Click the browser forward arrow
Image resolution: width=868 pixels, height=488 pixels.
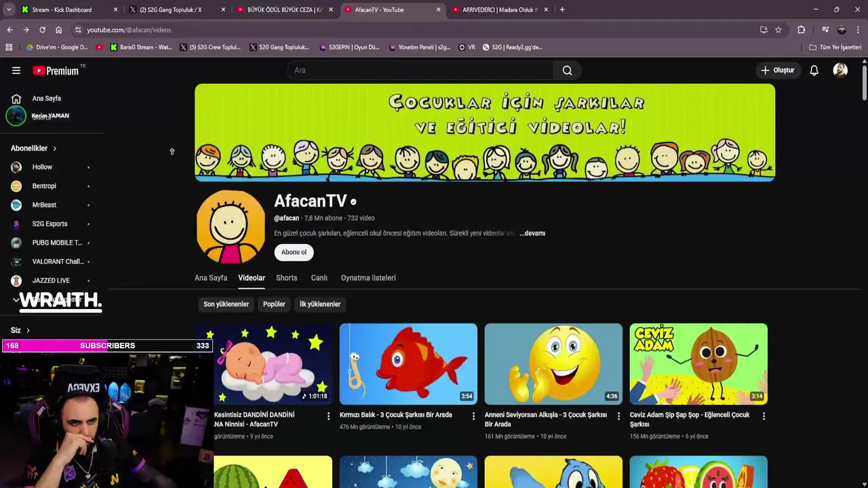coord(26,30)
